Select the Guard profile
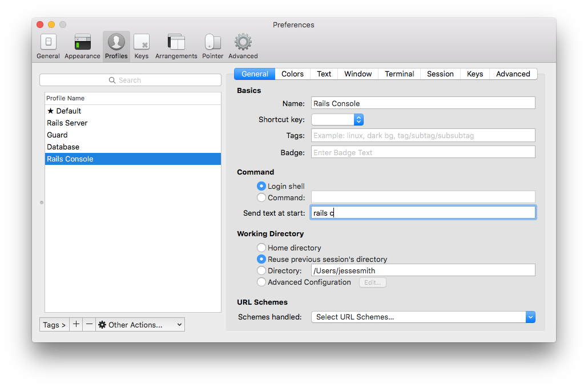Image resolution: width=588 pixels, height=388 pixels. [133, 135]
